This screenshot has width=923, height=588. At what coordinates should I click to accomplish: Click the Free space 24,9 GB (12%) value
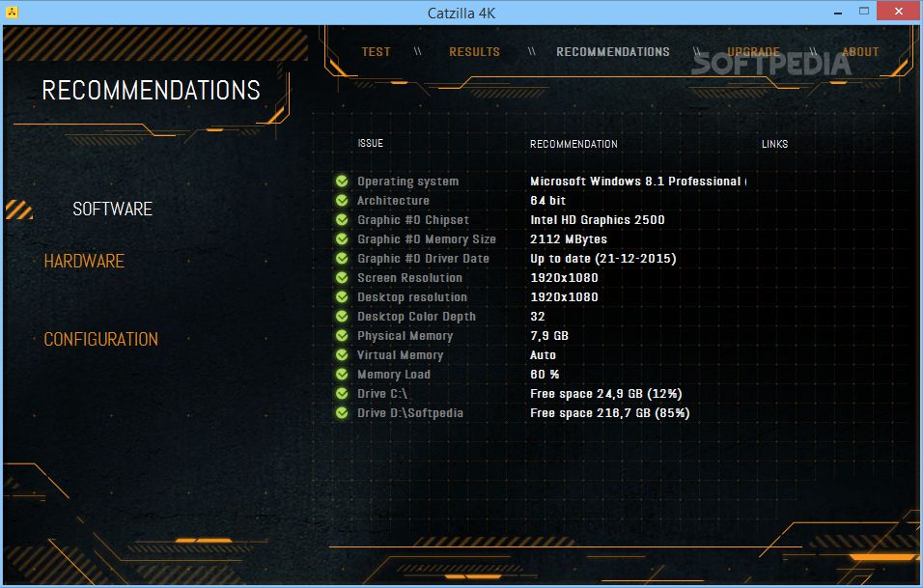(x=606, y=393)
